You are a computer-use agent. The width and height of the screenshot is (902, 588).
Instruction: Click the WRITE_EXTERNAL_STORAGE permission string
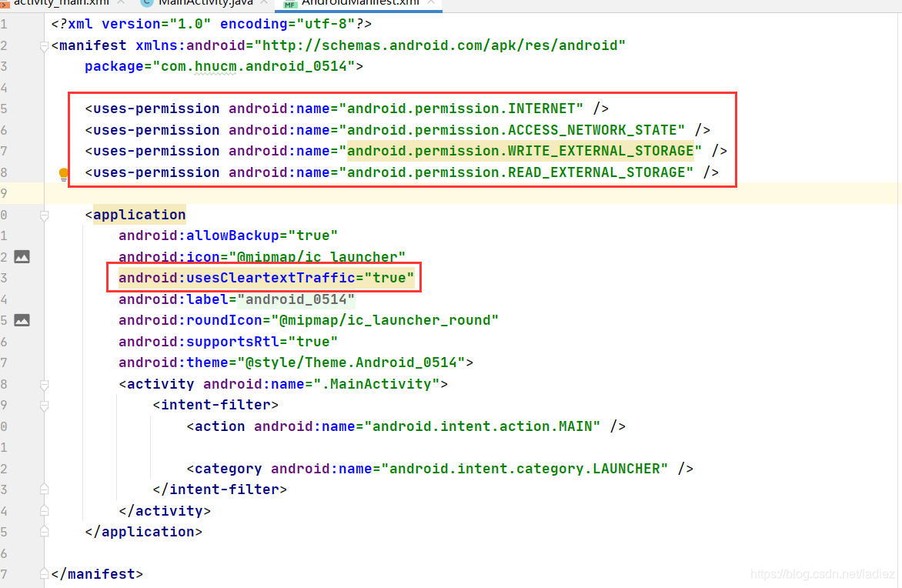pos(520,151)
